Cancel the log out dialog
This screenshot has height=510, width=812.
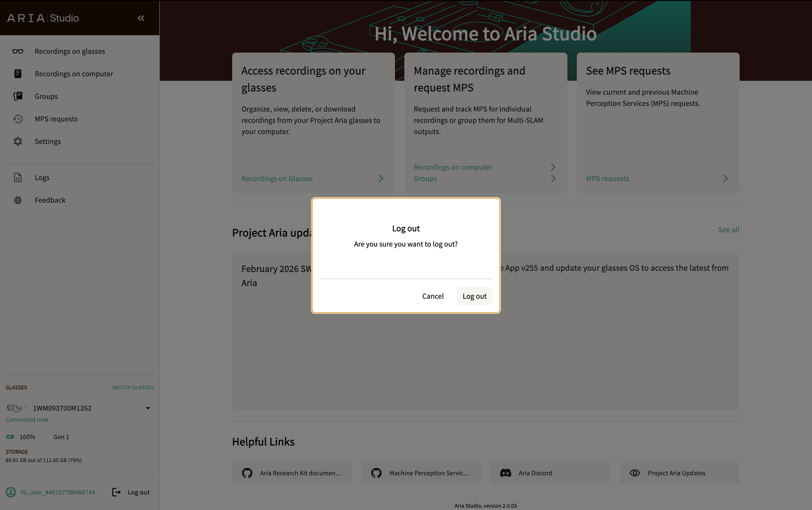click(433, 296)
